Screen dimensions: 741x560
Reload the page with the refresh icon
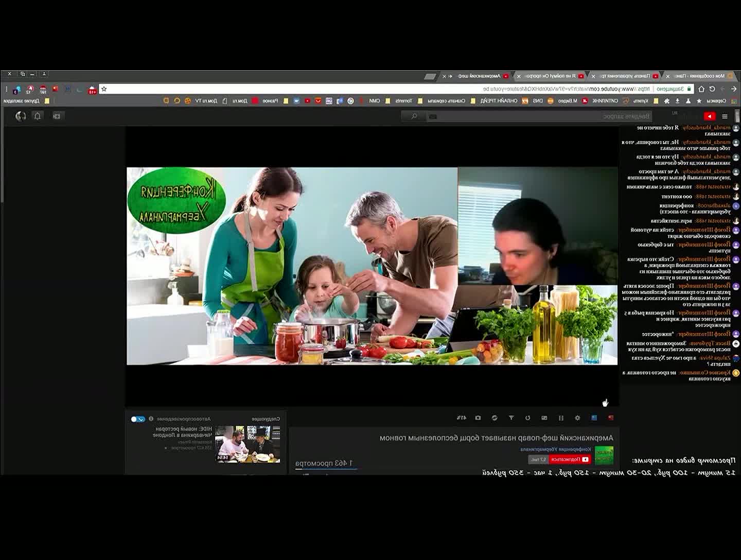coord(712,89)
